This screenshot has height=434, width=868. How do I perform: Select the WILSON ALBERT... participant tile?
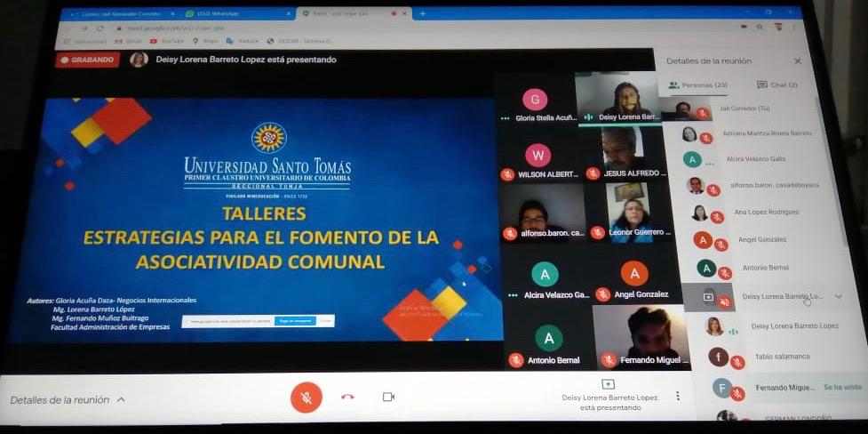538,157
